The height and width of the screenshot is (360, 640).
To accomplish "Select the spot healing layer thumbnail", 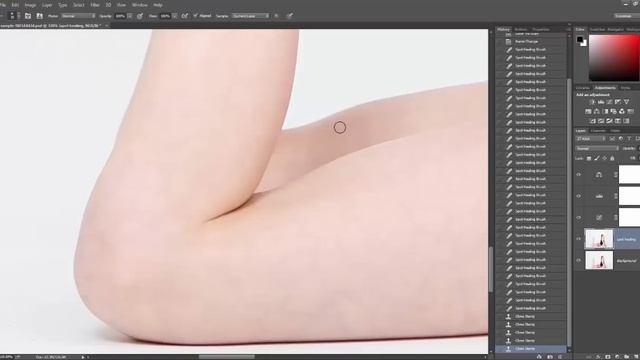I will click(x=599, y=239).
